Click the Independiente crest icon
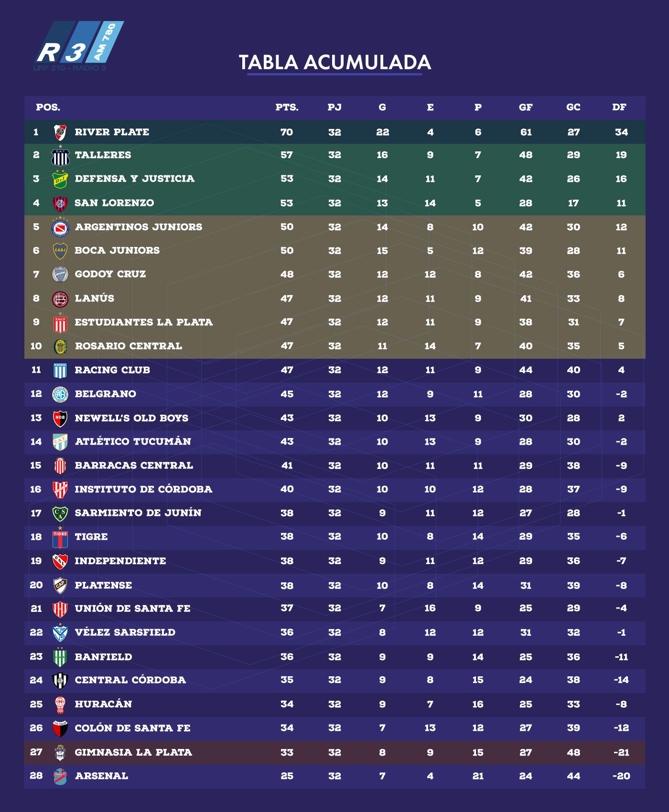669x812 pixels. (x=60, y=561)
